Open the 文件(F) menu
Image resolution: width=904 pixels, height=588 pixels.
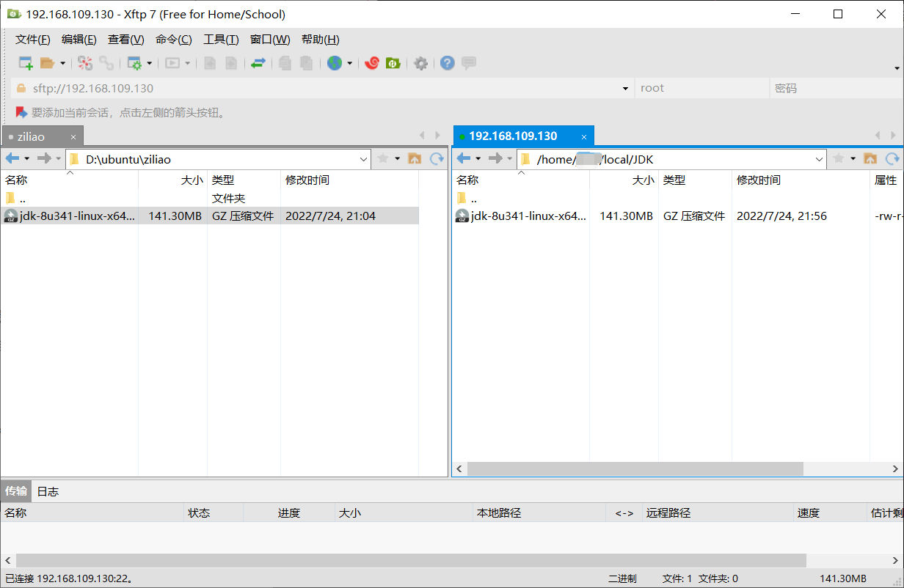coord(33,40)
